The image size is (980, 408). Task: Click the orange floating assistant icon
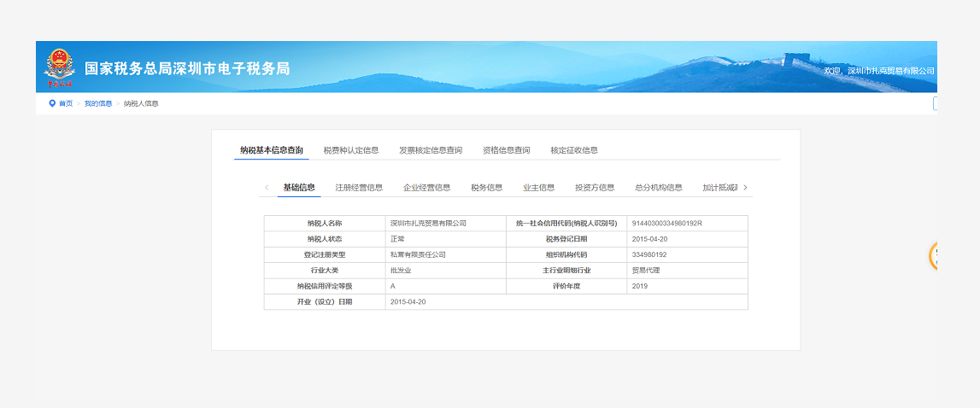[934, 255]
